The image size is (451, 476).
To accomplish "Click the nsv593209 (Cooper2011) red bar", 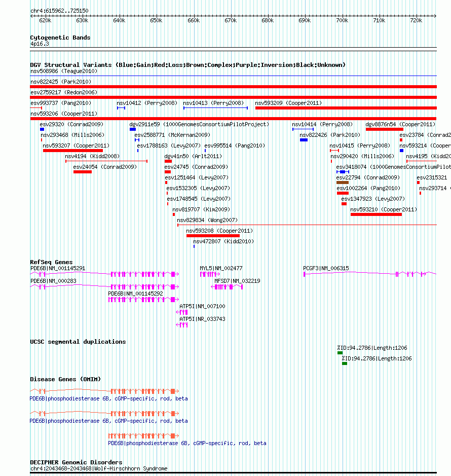I will (346, 108).
